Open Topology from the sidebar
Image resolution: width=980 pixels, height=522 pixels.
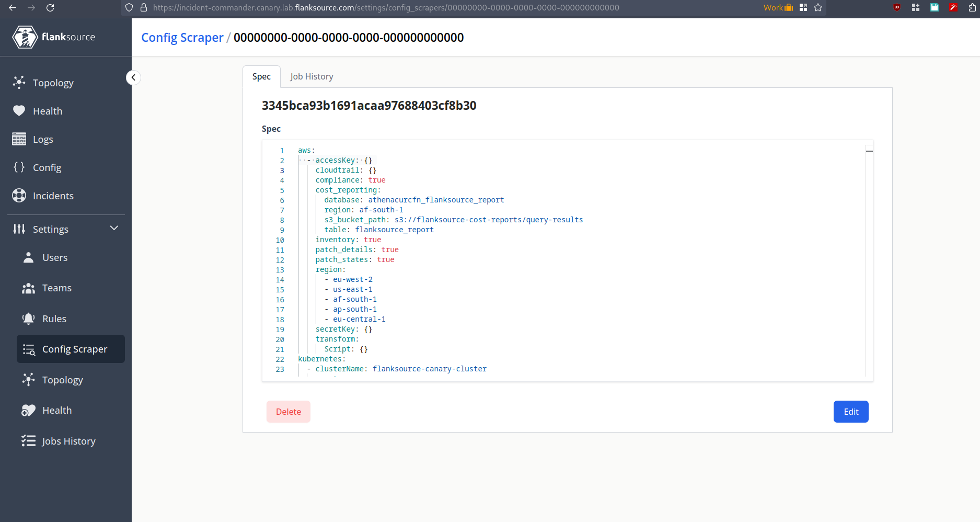[52, 83]
